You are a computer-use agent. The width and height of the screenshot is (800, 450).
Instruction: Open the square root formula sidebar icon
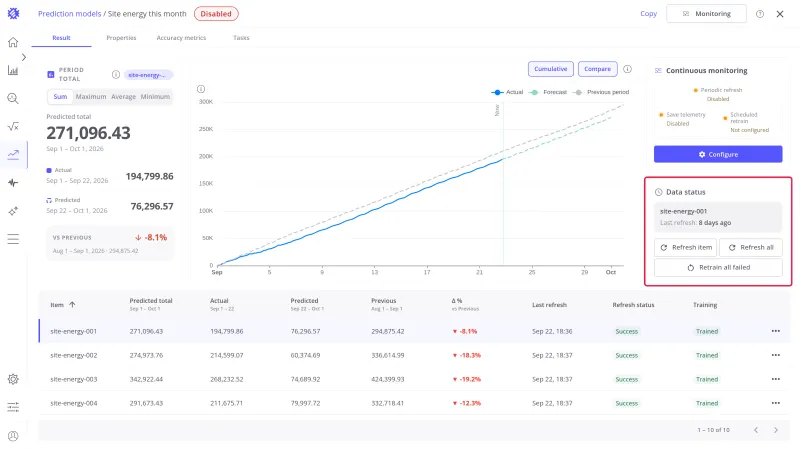pyautogui.click(x=13, y=127)
